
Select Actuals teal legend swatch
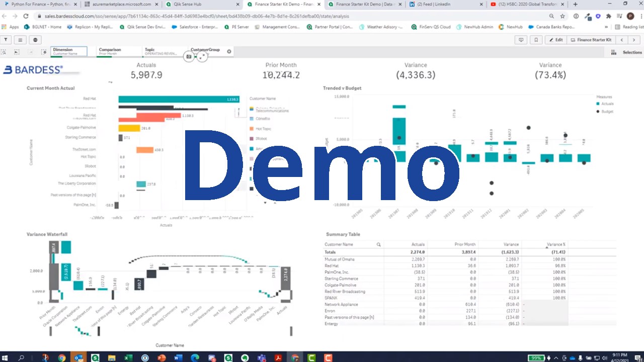(598, 104)
